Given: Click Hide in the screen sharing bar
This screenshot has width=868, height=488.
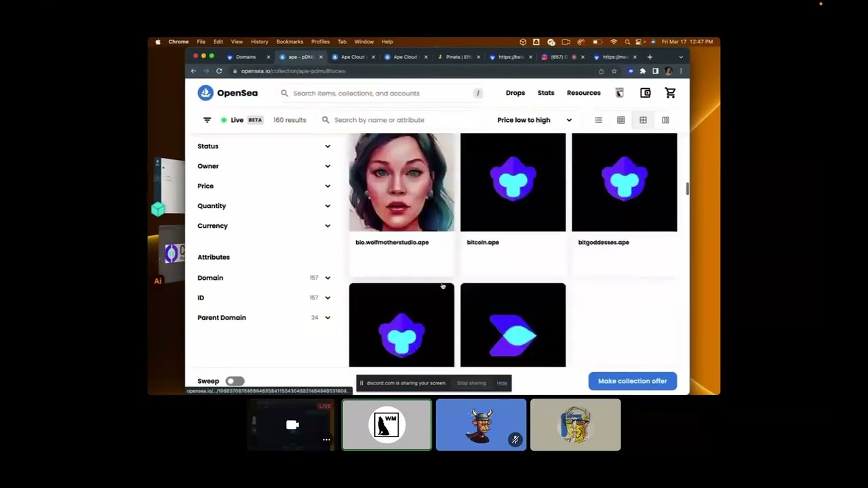Looking at the screenshot, I should (502, 383).
